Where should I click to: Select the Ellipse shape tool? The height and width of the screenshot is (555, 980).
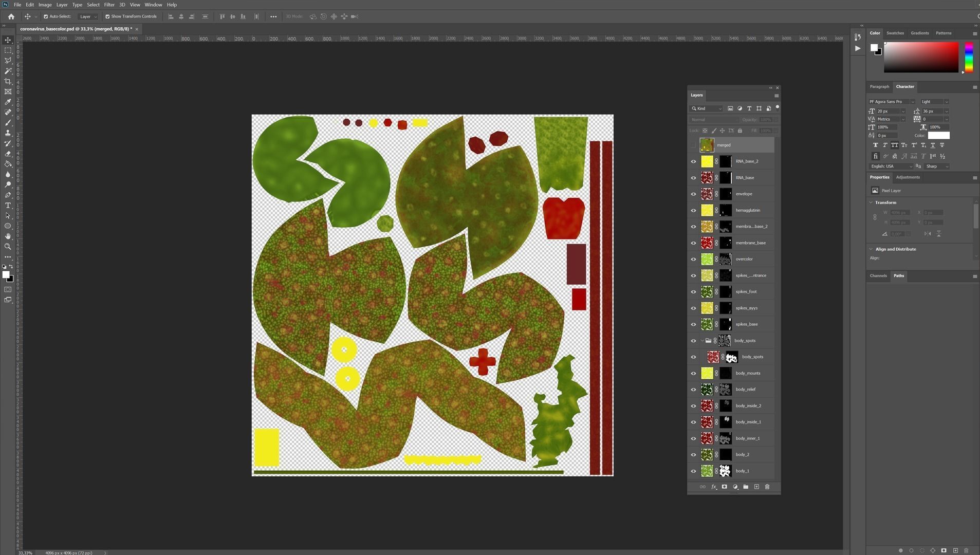point(8,226)
